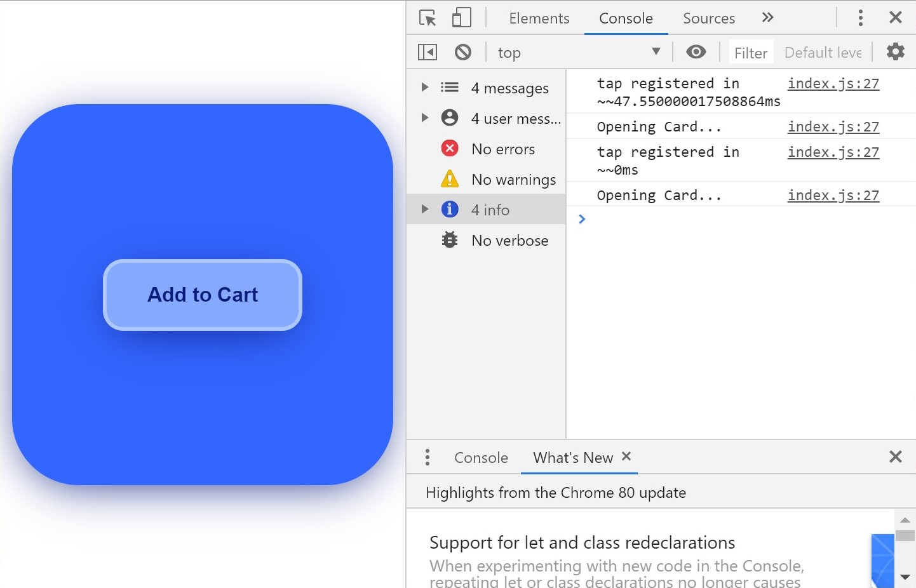Select 'Support for let and class redeclarations' heading
This screenshot has height=588, width=916.
[x=582, y=542]
